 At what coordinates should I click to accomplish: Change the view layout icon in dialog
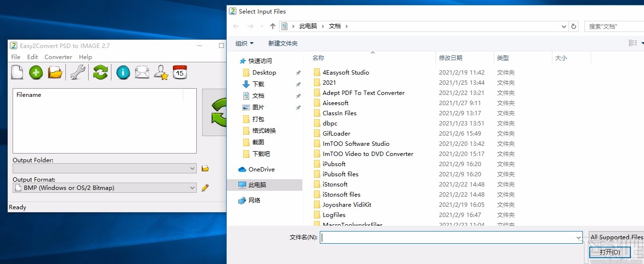[x=633, y=43]
